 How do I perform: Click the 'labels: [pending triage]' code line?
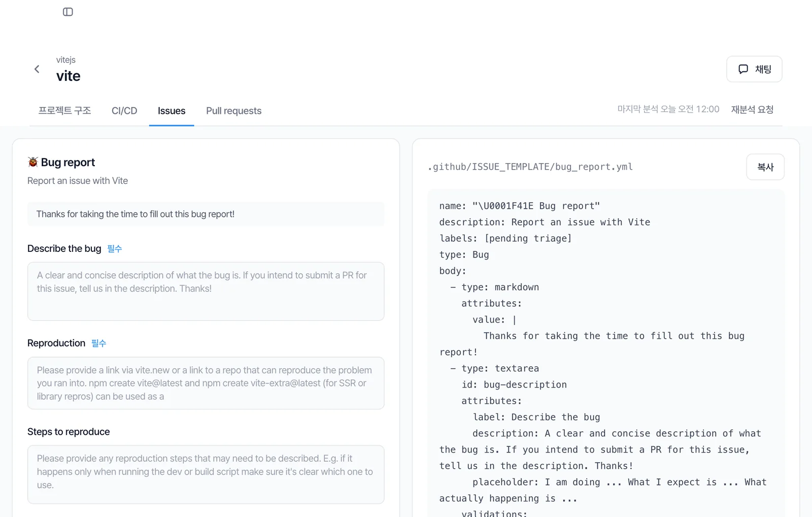point(505,238)
